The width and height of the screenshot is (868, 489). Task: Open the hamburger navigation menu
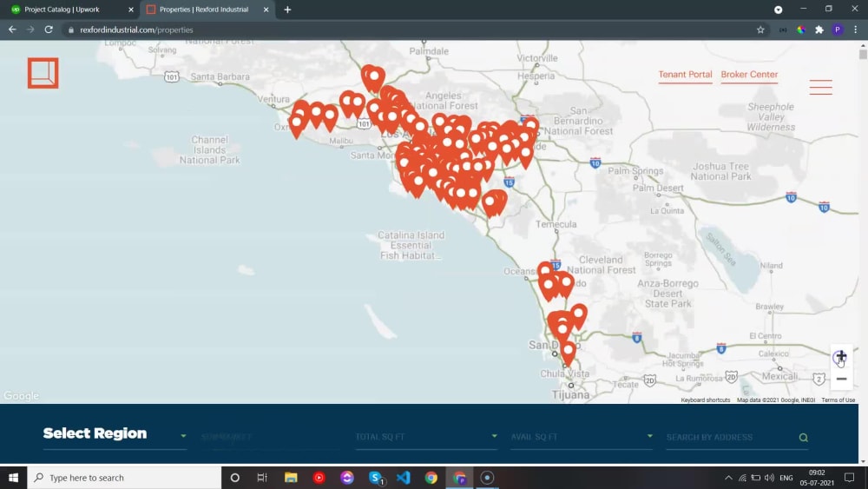pos(820,87)
